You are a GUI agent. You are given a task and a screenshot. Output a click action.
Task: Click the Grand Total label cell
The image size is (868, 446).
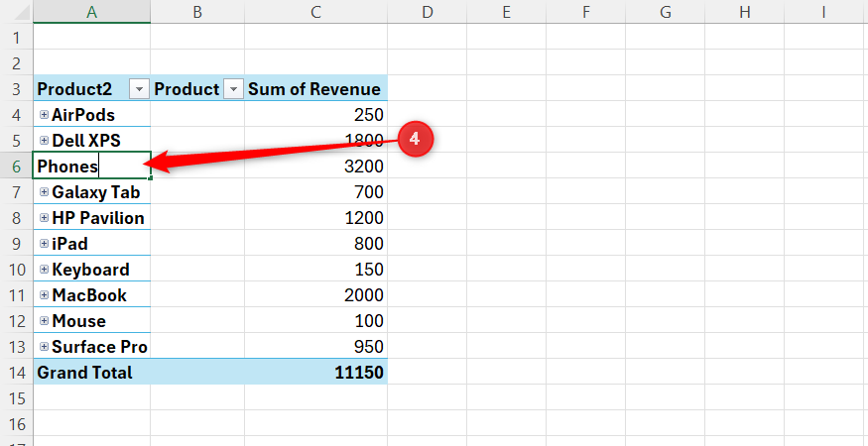(92, 372)
